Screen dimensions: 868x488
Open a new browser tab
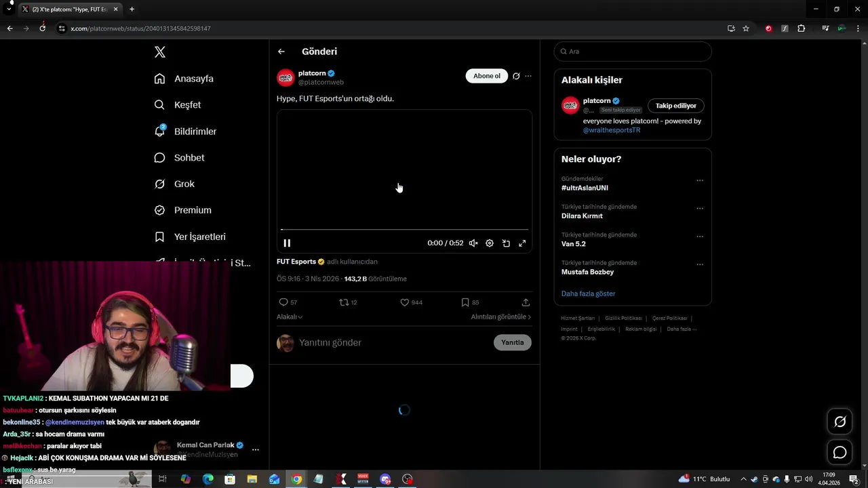pos(132,9)
